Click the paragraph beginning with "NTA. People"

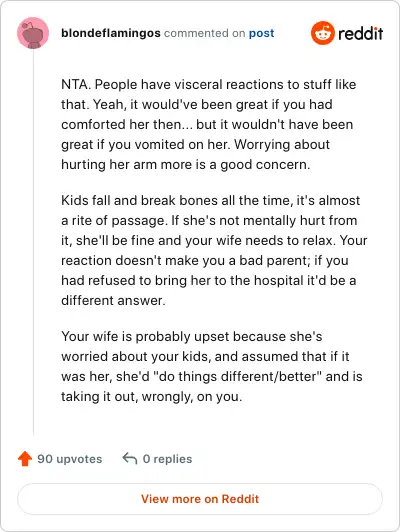209,125
